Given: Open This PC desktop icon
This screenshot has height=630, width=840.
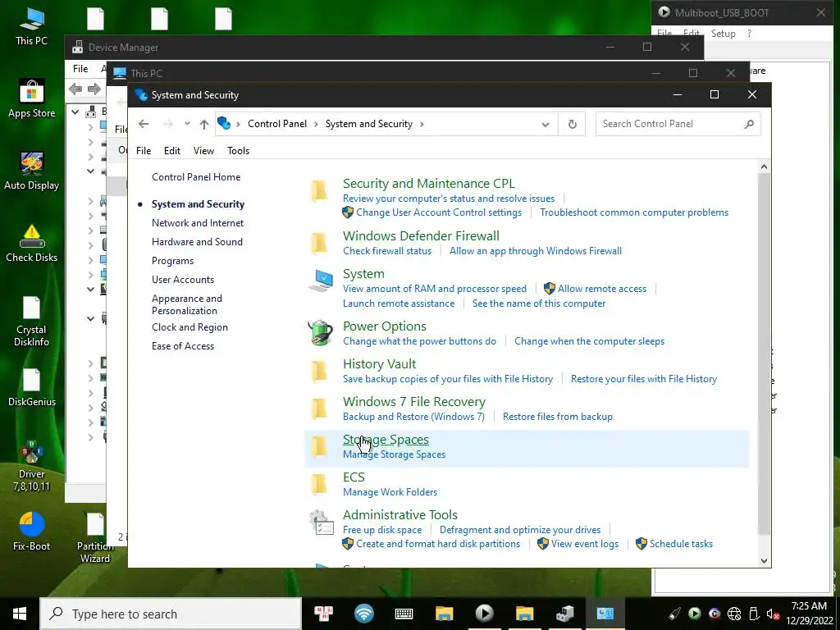Looking at the screenshot, I should coord(32,25).
